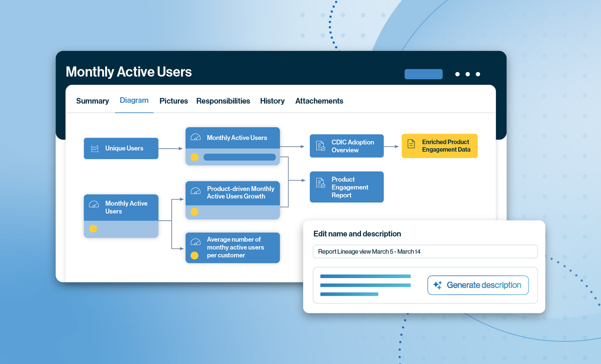Click the report icon on Product Engagement Report
The image size is (601, 364).
321,183
